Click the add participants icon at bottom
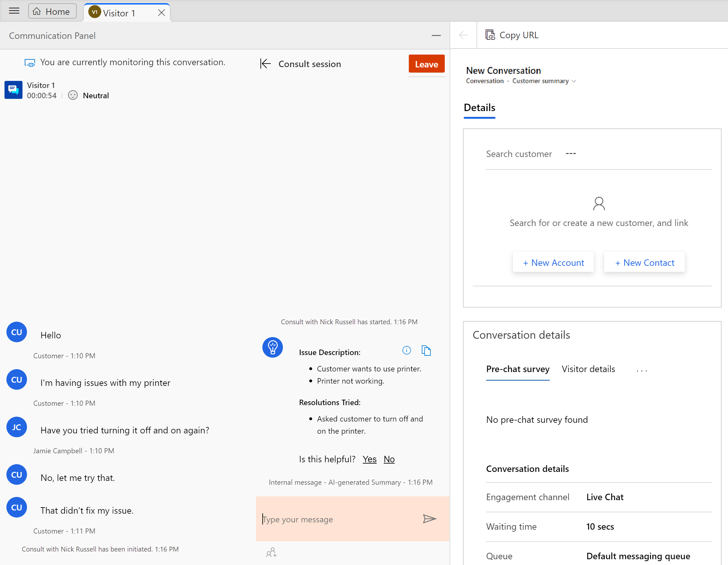 [x=272, y=553]
